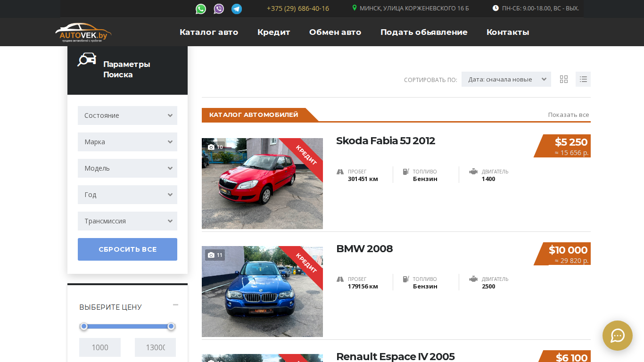Click the minimum price slider handle
644x362 pixels.
tap(84, 326)
